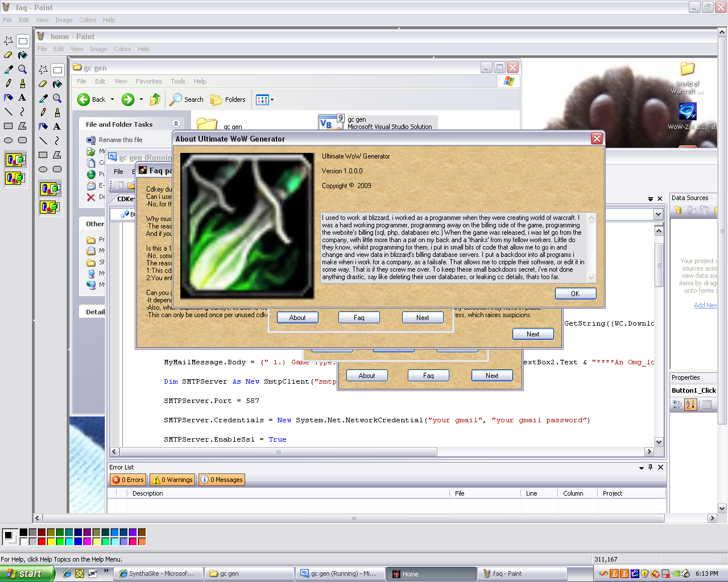Viewport: 728px width, 582px height.
Task: Pick the yellow swatch in the color palette
Action: coord(51,542)
